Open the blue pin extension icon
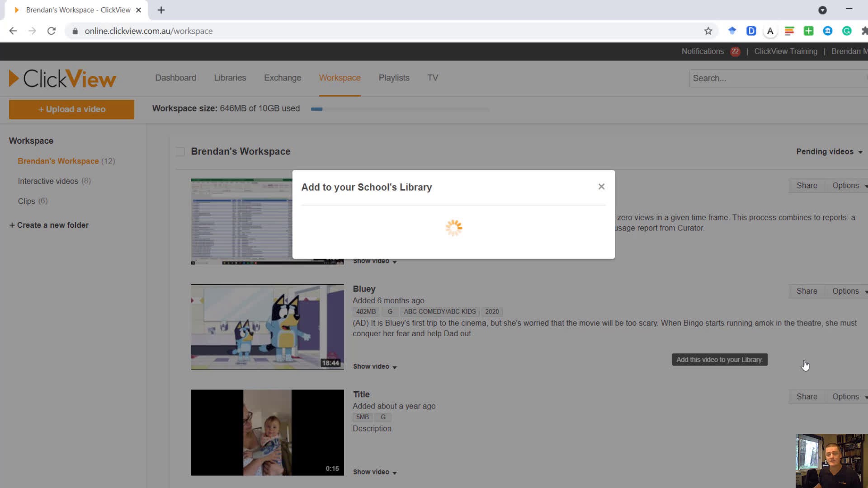 pos(732,31)
